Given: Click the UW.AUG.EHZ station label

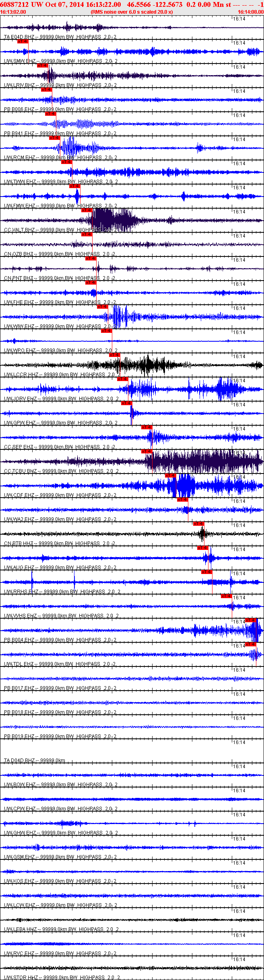Looking at the screenshot, I should (19, 568).
